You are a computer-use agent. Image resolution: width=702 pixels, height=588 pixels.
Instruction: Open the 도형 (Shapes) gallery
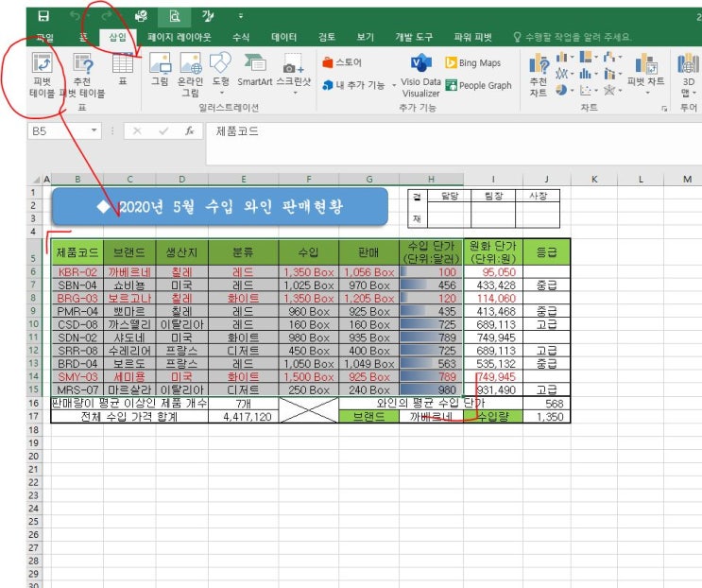pyautogui.click(x=220, y=73)
